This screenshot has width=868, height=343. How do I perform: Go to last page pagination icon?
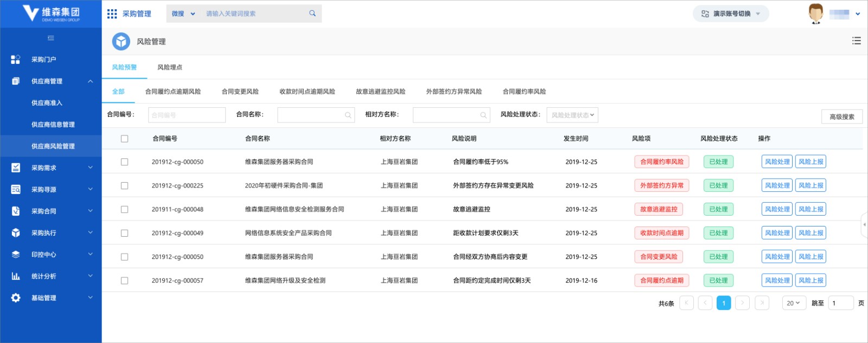762,303
